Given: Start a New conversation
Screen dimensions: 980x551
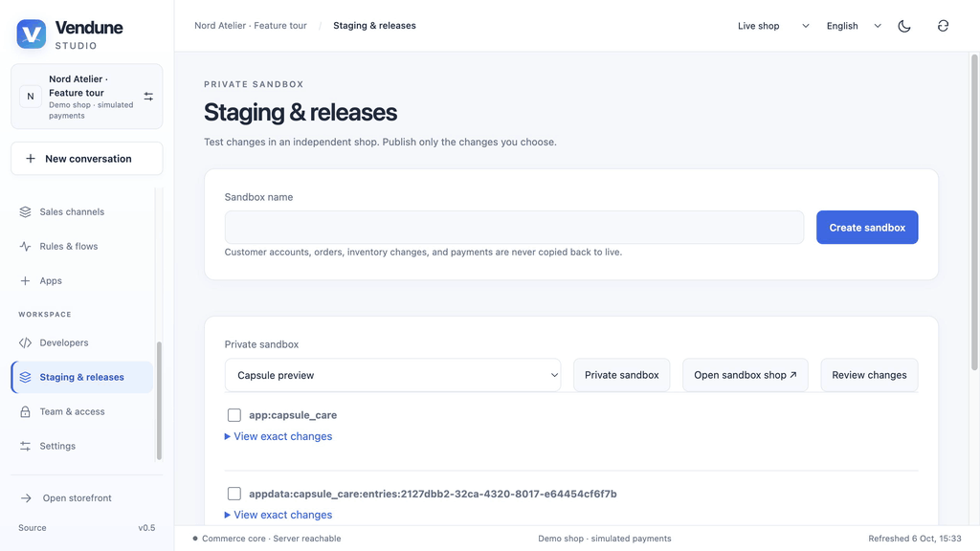Looking at the screenshot, I should pyautogui.click(x=87, y=159).
